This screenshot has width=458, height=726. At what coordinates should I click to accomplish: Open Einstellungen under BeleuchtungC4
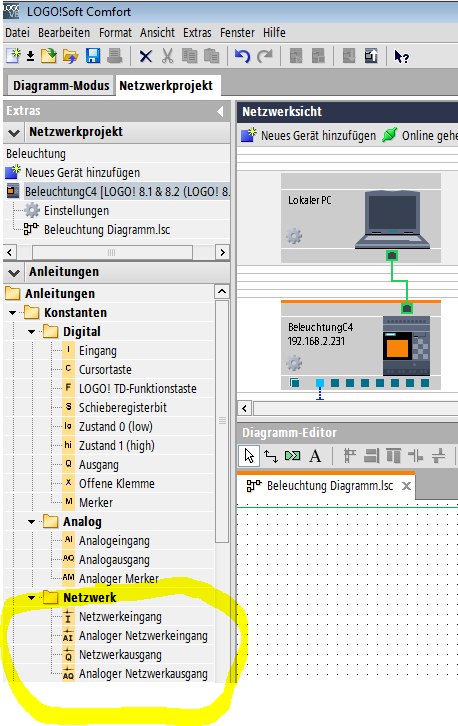[x=76, y=211]
